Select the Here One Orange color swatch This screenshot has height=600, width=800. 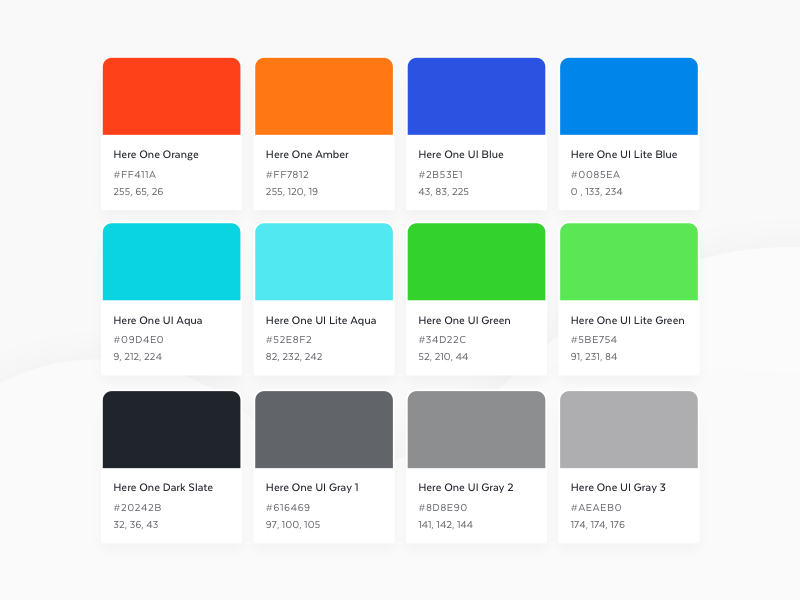pos(171,95)
